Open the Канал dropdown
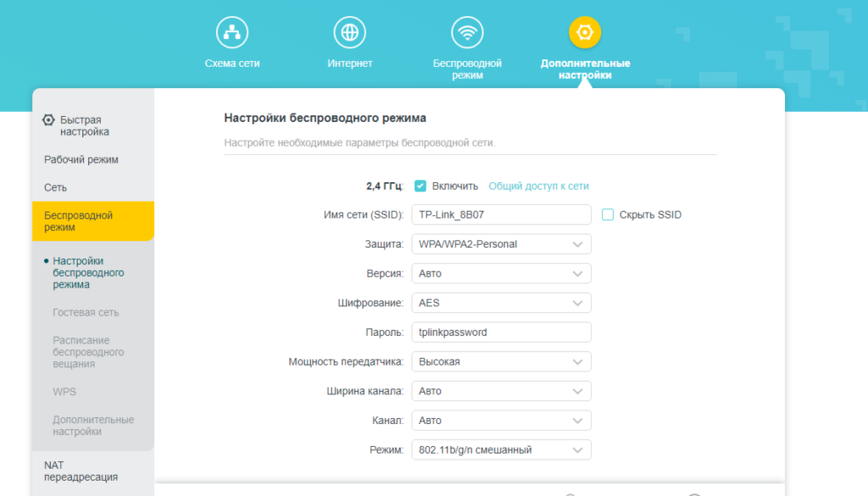The height and width of the screenshot is (496, 868). coord(501,421)
